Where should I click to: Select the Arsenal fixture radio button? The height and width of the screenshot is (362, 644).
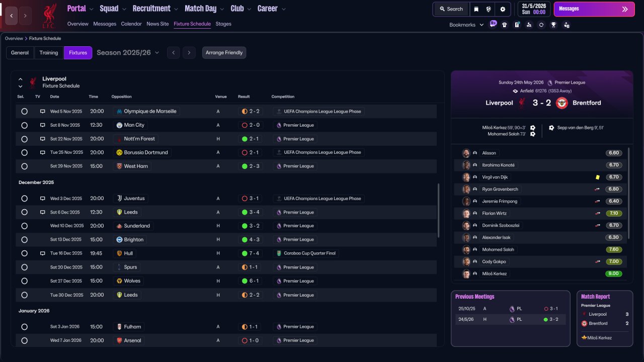click(x=24, y=340)
